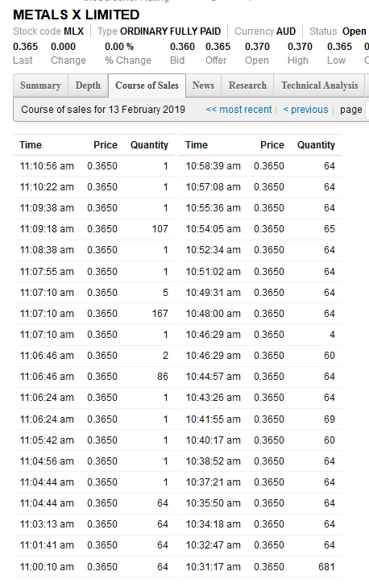Click quantity 5 in 11:07:10 row
The image size is (369, 588).
[x=165, y=293]
